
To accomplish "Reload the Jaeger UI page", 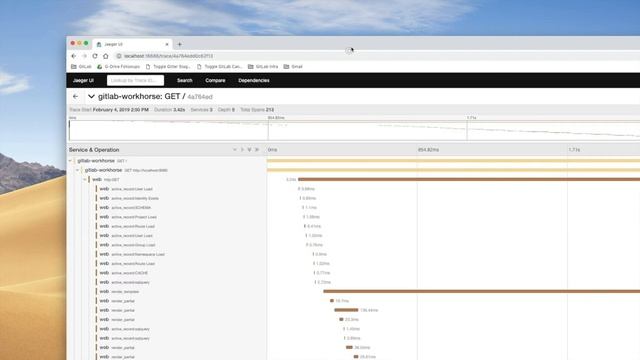I will coord(95,56).
